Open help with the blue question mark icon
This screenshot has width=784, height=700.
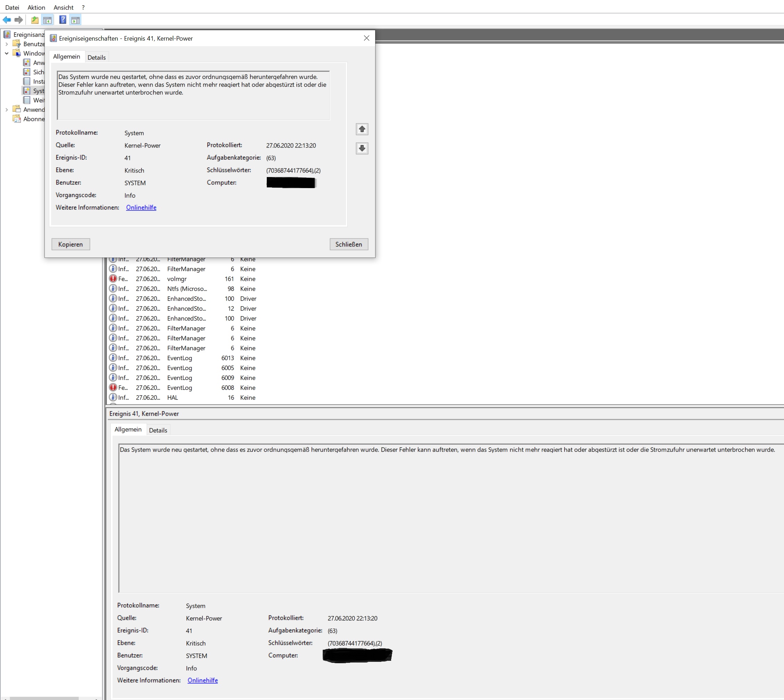[x=63, y=20]
